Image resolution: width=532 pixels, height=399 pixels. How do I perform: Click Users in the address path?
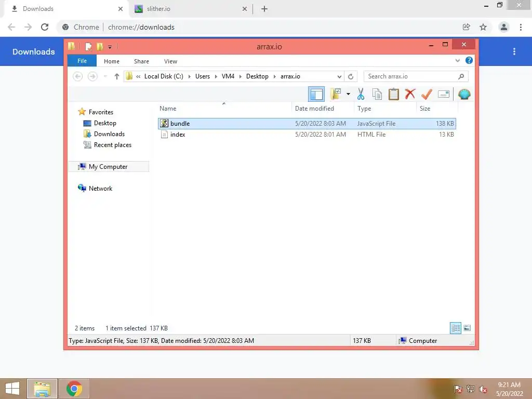[203, 76]
